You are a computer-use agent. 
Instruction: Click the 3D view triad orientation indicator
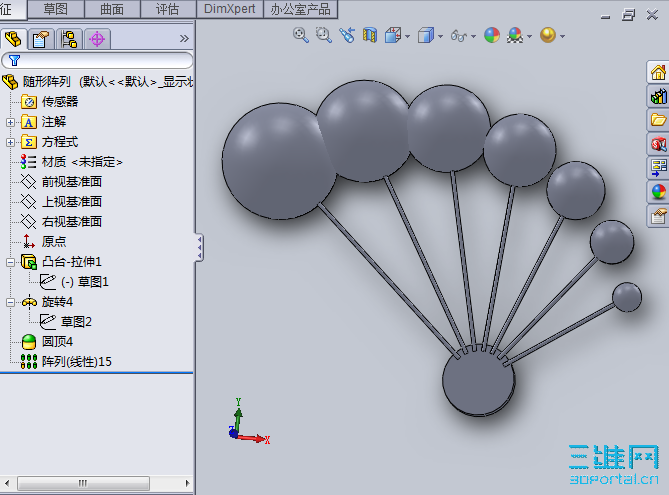[249, 422]
